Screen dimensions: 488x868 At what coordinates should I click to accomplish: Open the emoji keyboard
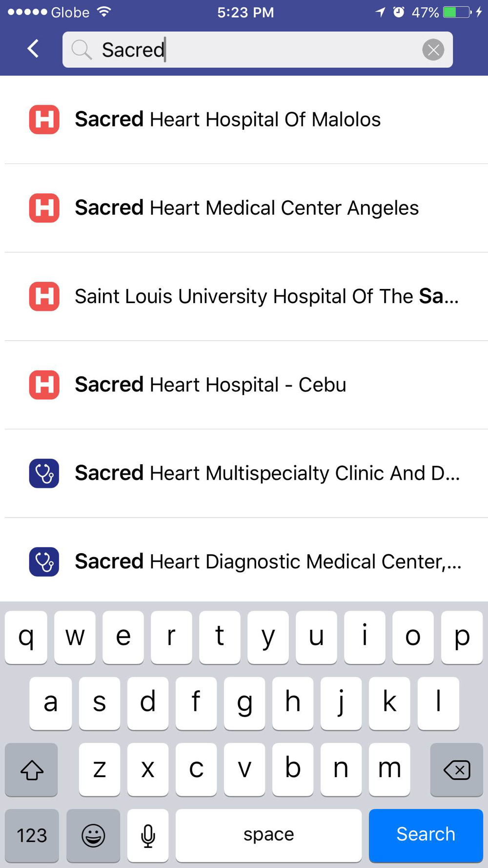coord(93,835)
